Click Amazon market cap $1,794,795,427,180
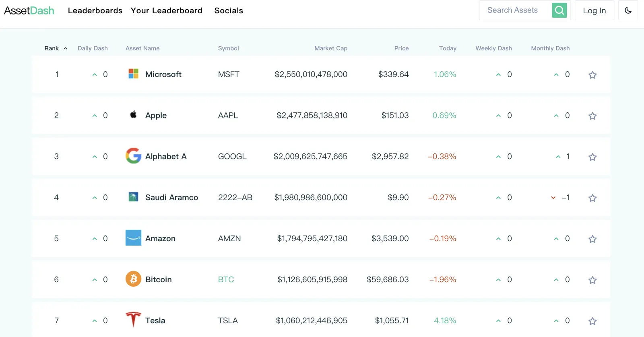 click(312, 239)
